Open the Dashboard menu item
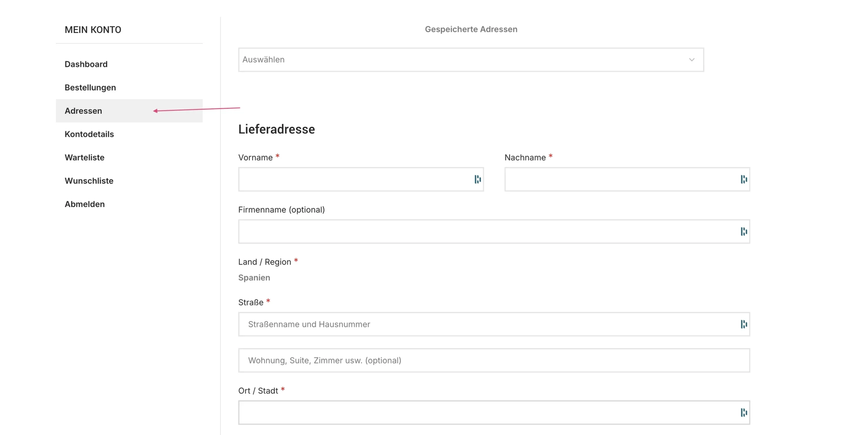 click(x=86, y=64)
